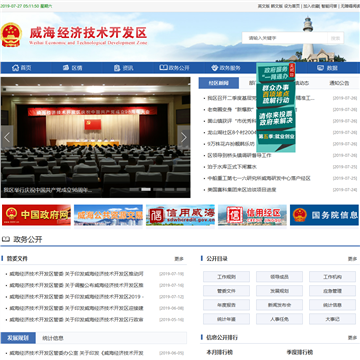Open 发展规划 catalog button
360x360 pixels.
click(x=279, y=291)
